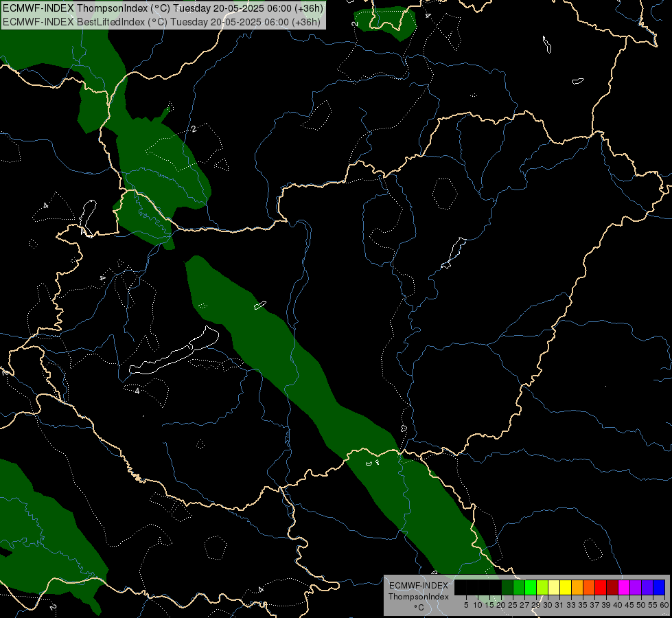672x618 pixels.
Task: Click the ThompsonIndex title line at top
Action: point(163,8)
